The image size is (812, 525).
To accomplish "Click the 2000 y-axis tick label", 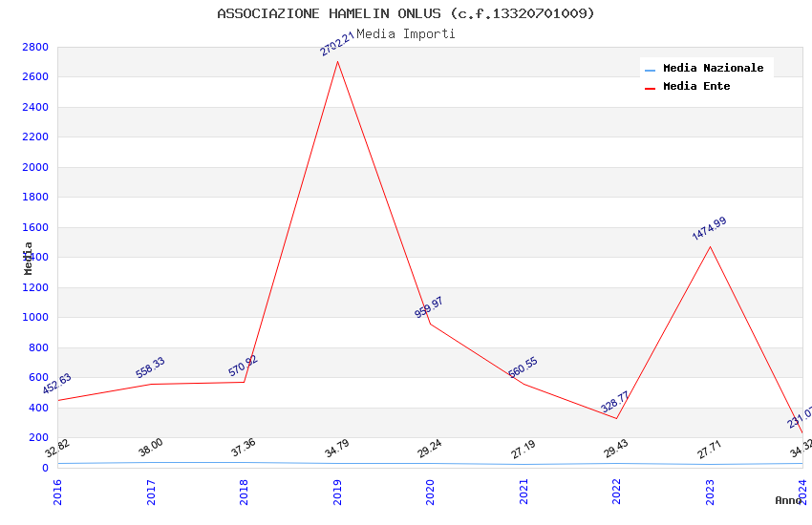I will point(35,167).
